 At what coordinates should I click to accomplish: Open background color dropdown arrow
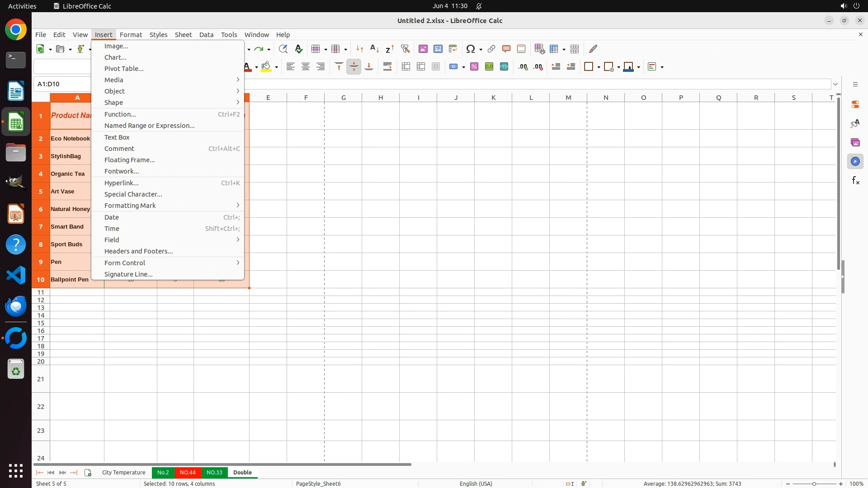(276, 67)
